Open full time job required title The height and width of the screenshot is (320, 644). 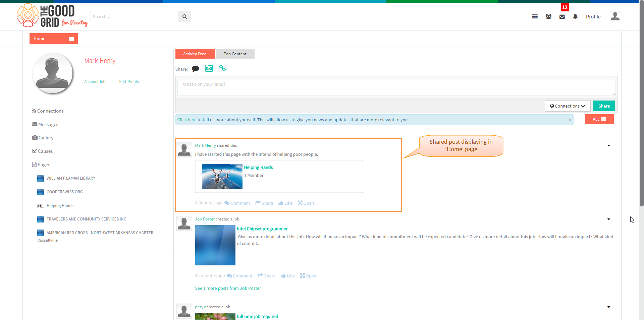(x=258, y=317)
